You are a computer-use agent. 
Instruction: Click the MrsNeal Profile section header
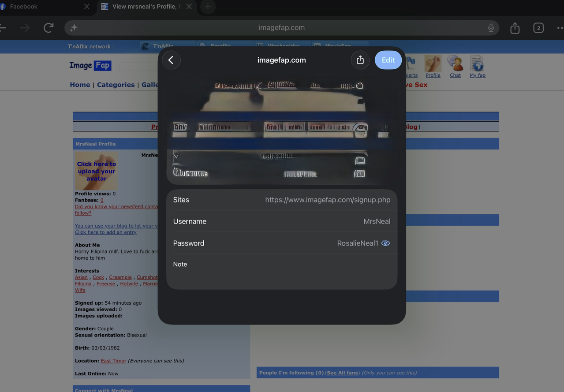coord(161,144)
